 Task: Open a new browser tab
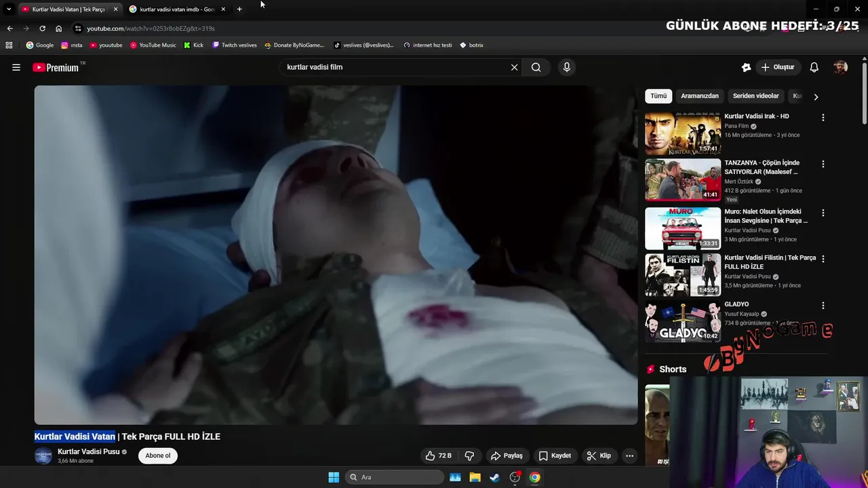pos(239,9)
